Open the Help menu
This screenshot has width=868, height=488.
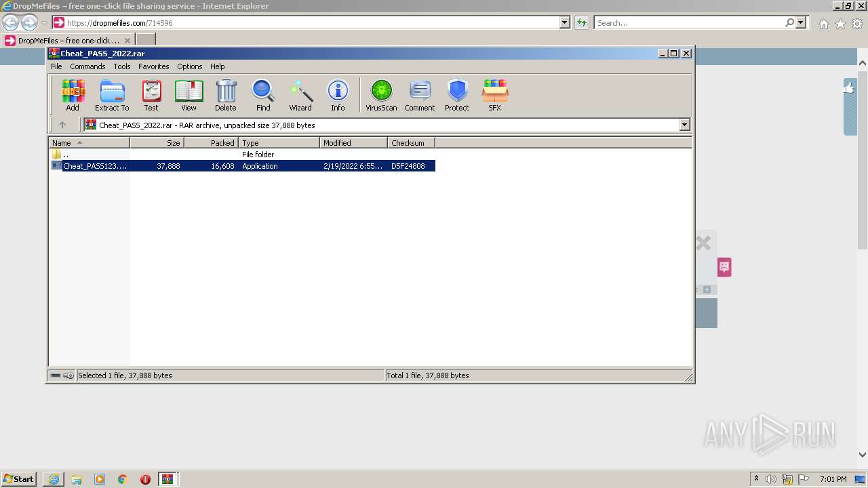coord(217,66)
